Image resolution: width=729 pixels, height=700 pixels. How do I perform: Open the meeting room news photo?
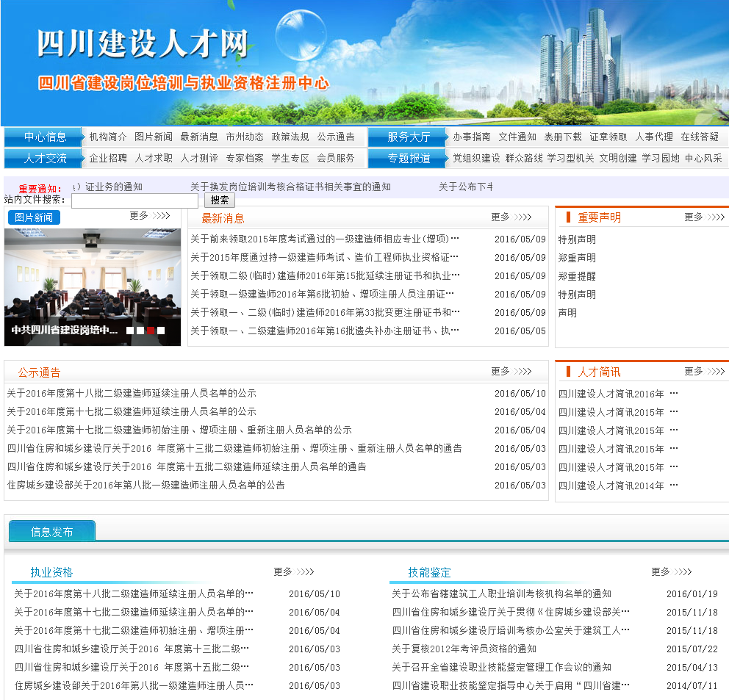(93, 286)
